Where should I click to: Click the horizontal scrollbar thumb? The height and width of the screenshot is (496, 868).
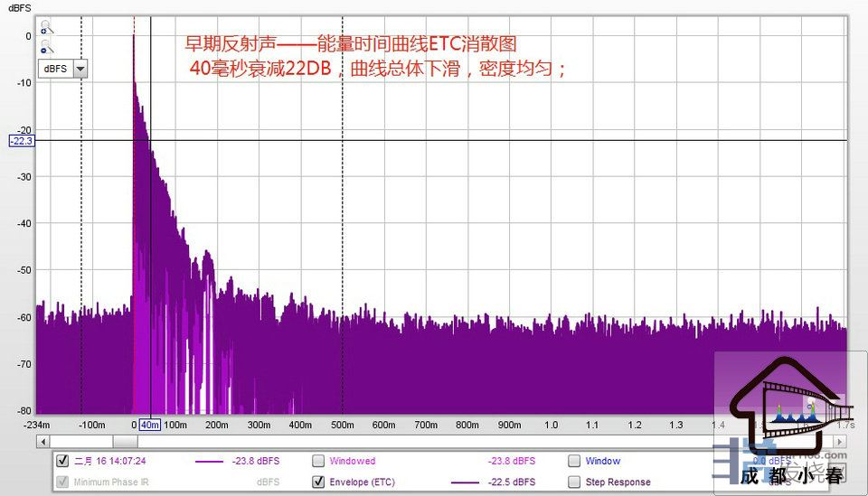coord(125,441)
